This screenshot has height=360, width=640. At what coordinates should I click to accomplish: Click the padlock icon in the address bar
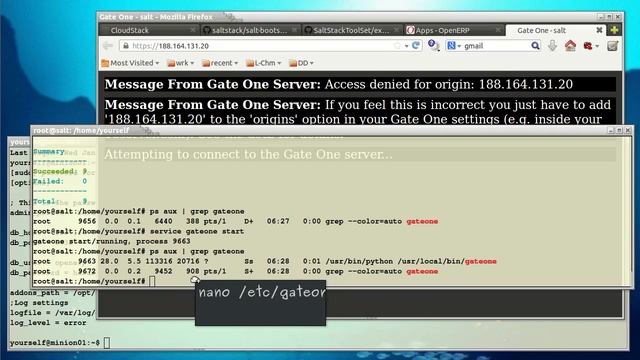(x=126, y=46)
